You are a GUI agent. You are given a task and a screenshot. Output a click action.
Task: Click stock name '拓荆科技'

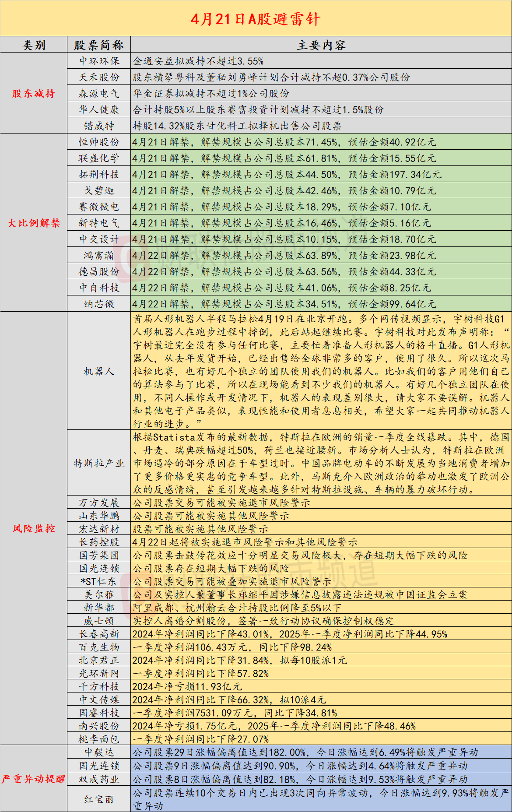coord(99,174)
